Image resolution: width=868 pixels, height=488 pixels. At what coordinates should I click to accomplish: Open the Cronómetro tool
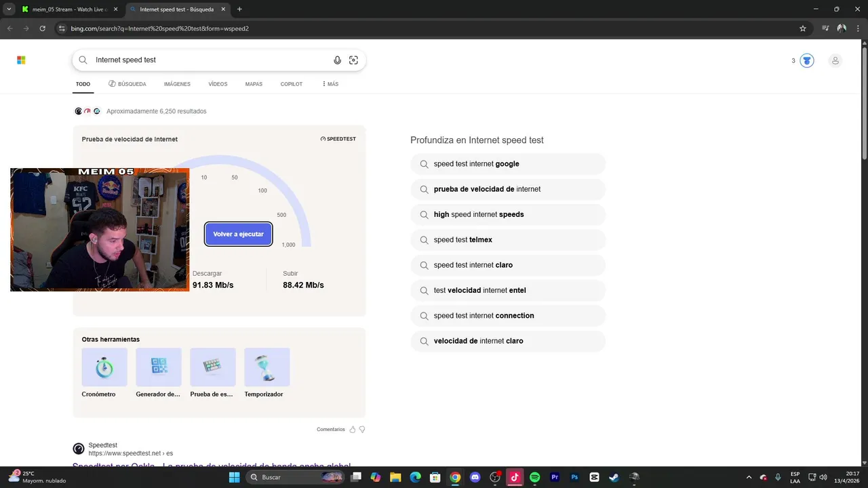104,373
